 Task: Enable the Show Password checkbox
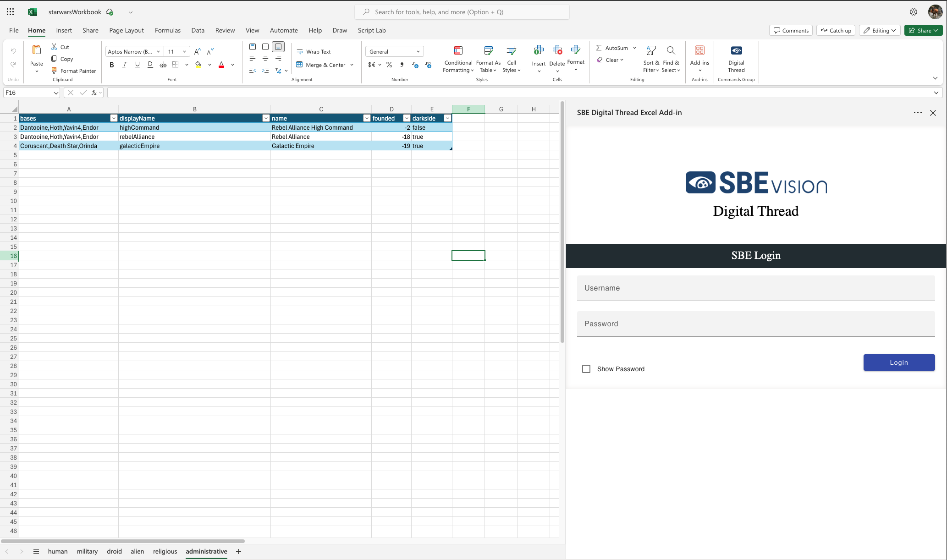586,369
